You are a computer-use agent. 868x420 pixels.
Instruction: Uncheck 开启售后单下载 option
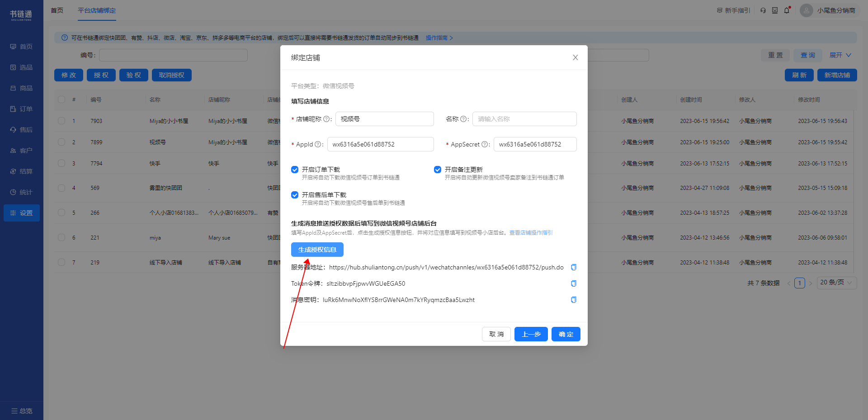point(295,195)
